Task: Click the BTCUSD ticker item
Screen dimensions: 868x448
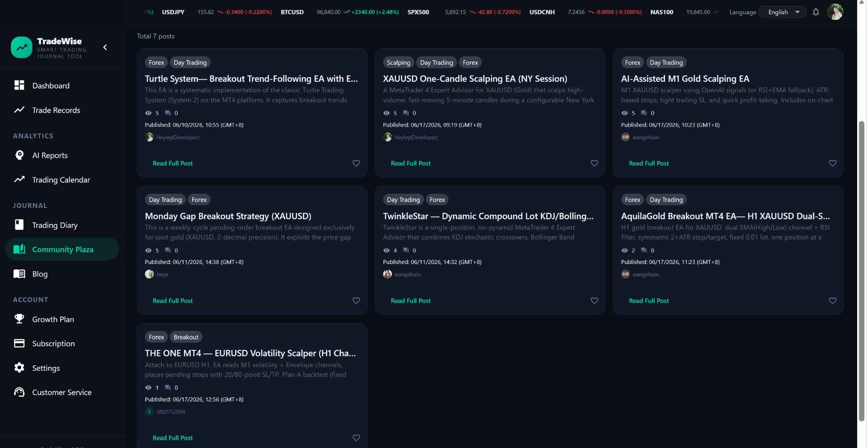Action: [x=340, y=12]
